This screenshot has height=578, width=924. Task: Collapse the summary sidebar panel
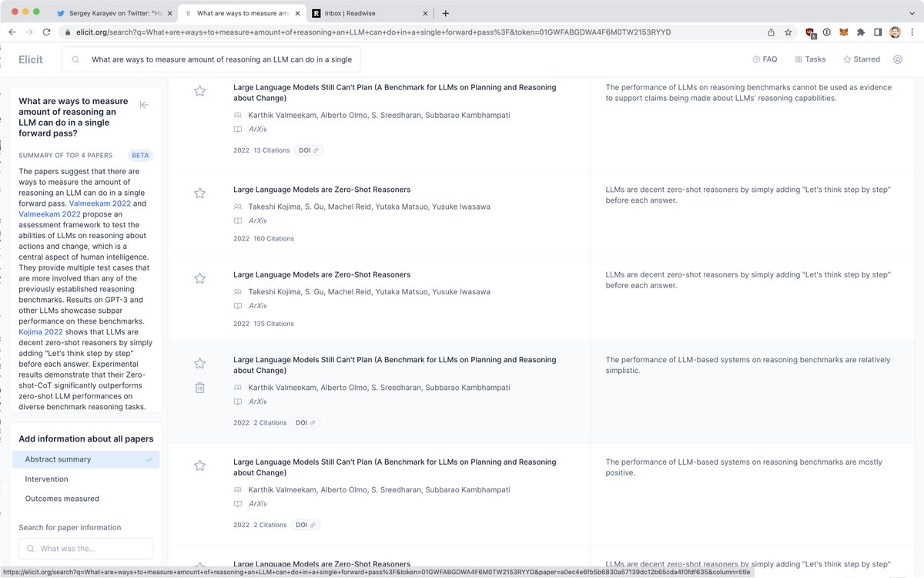coord(144,106)
